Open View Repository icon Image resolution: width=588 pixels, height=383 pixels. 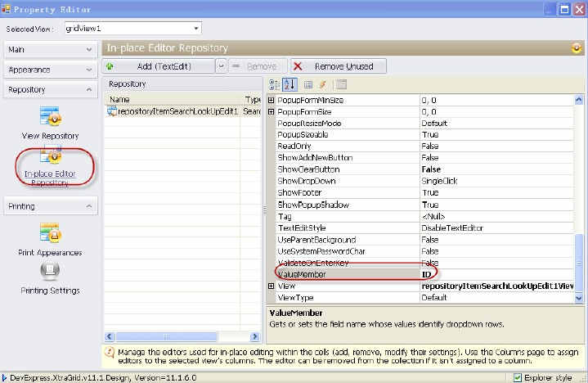[51, 116]
